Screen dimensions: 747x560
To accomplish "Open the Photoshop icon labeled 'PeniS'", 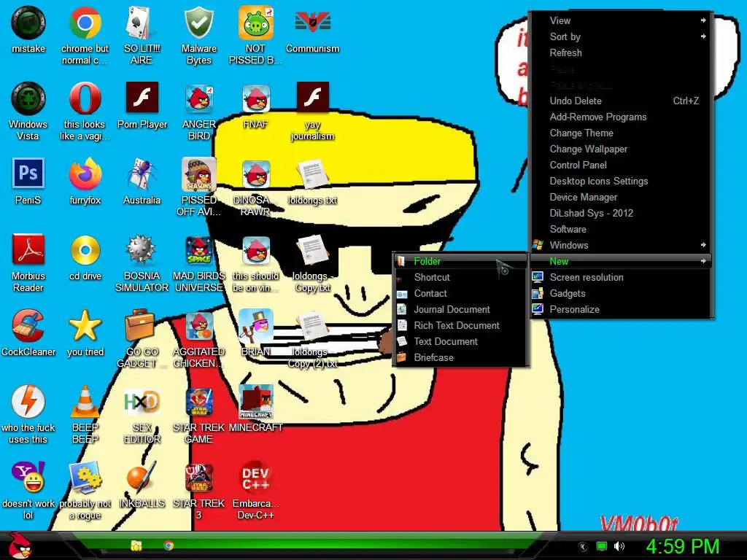I will 28,174.
